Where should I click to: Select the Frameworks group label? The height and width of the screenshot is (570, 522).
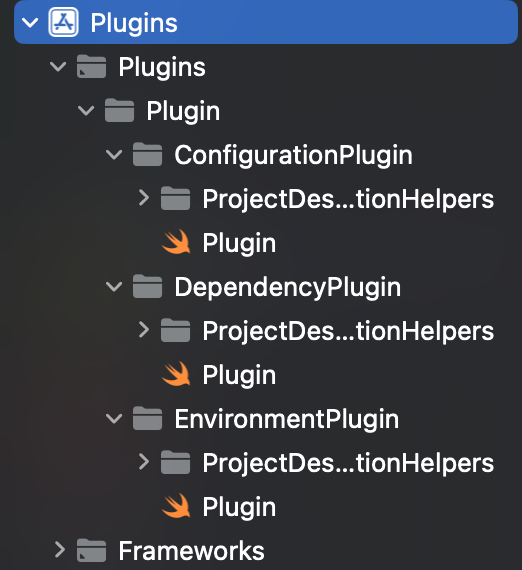[192, 550]
